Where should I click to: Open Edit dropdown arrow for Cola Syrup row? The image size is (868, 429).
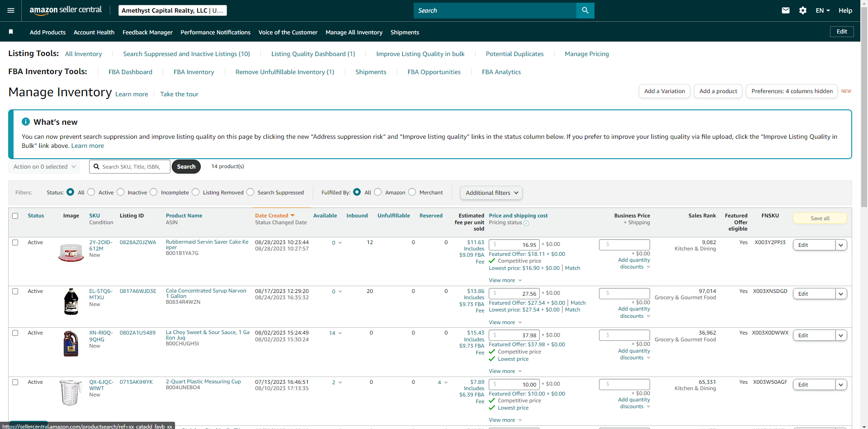coord(841,294)
